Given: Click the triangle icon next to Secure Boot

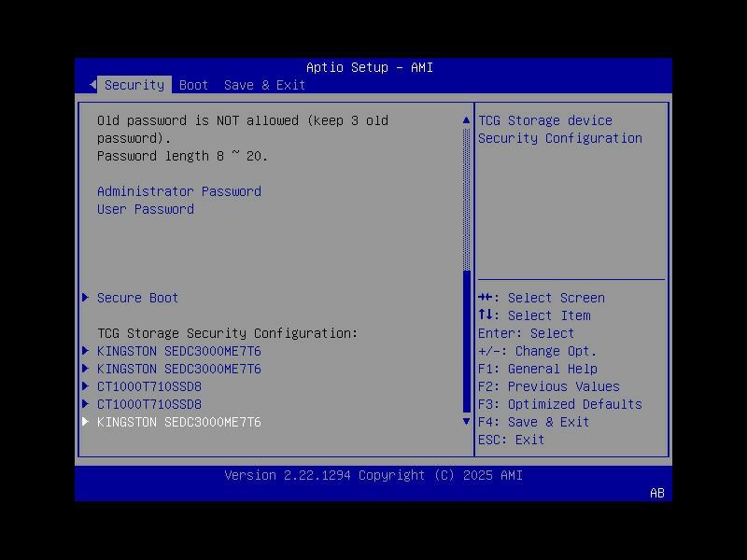Looking at the screenshot, I should click(x=85, y=298).
